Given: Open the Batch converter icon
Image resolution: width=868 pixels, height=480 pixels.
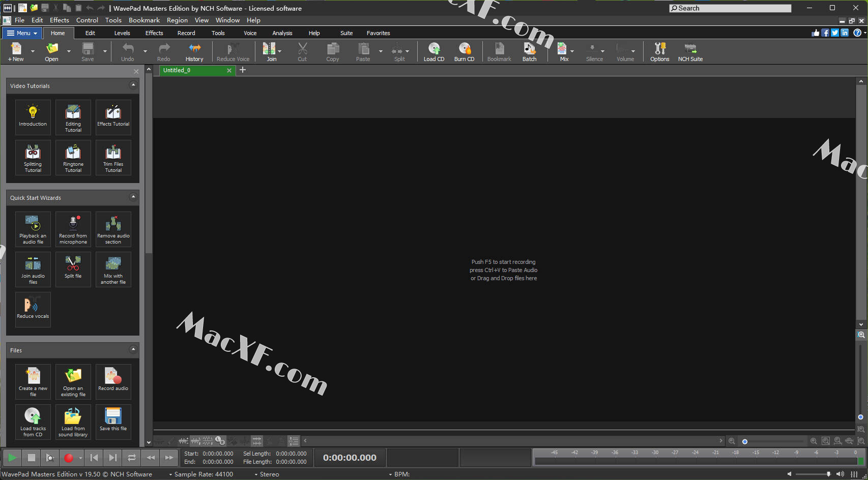Looking at the screenshot, I should tap(529, 52).
